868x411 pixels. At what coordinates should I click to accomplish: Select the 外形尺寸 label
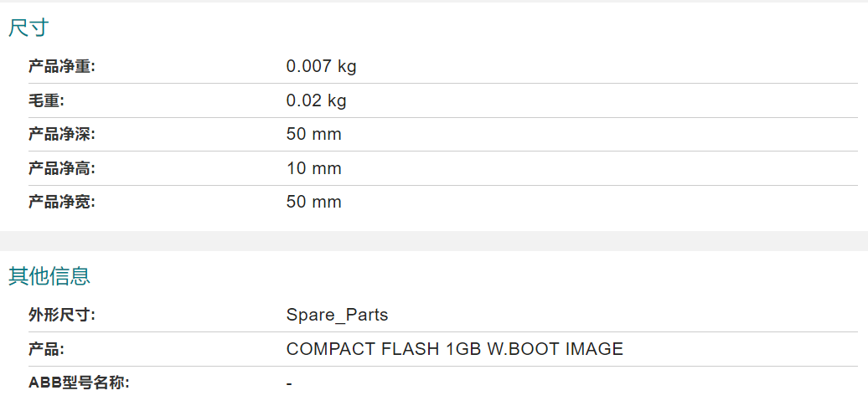[x=62, y=316]
